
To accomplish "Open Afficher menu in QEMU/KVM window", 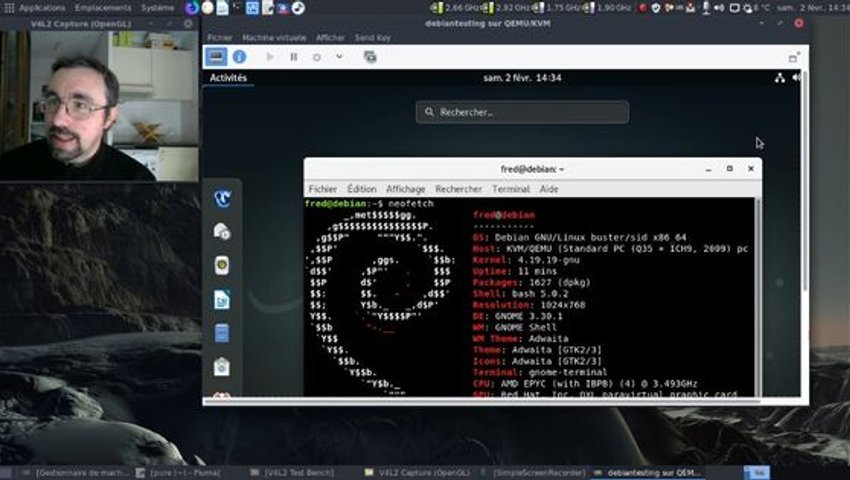I will pos(330,37).
